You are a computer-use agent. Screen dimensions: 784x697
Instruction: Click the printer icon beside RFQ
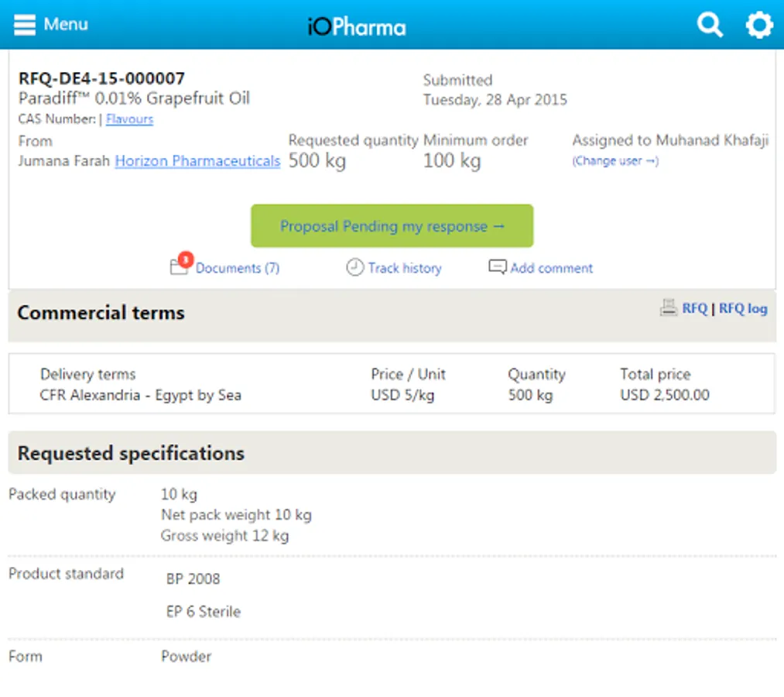click(x=669, y=307)
